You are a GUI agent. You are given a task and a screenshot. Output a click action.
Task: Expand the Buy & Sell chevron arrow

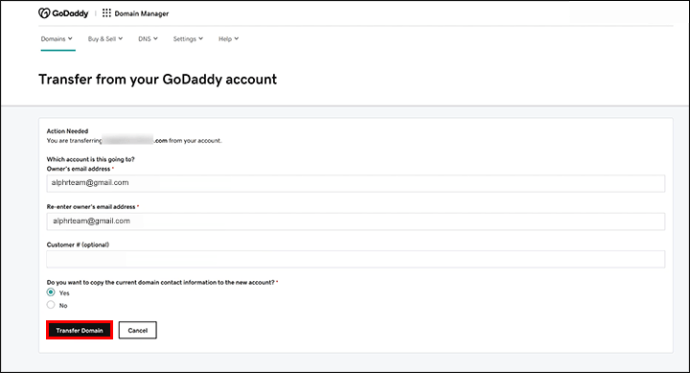(x=121, y=39)
